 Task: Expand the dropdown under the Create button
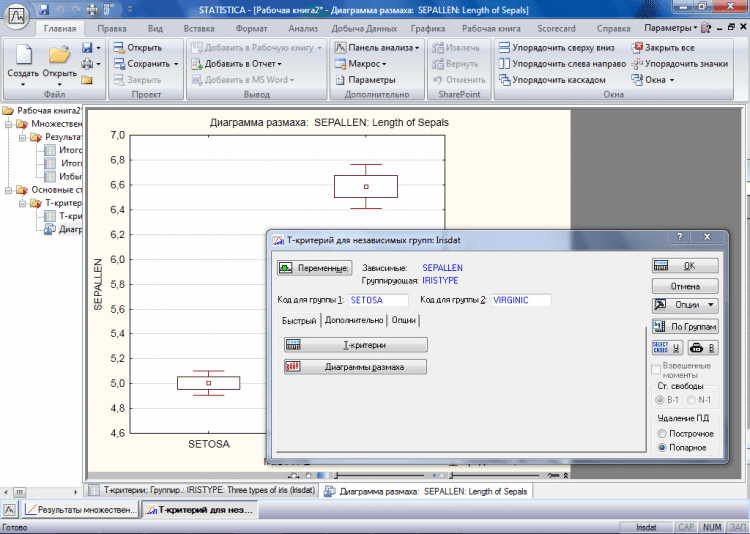(x=23, y=85)
